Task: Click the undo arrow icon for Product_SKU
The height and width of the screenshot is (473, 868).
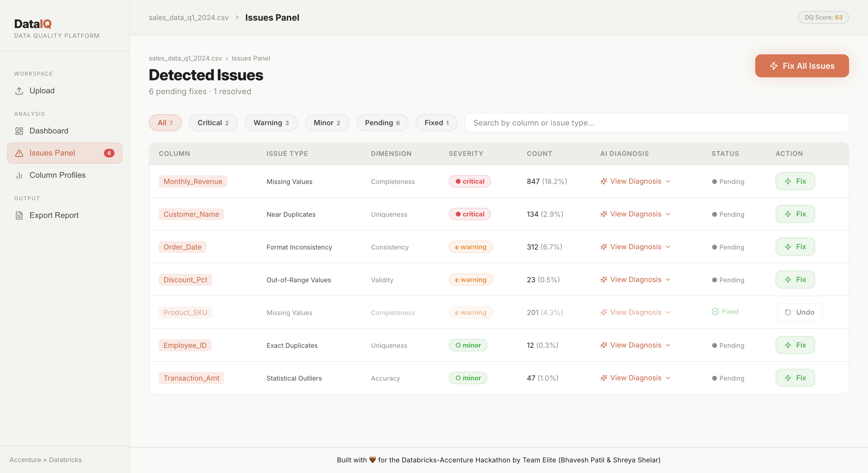Action: click(788, 312)
